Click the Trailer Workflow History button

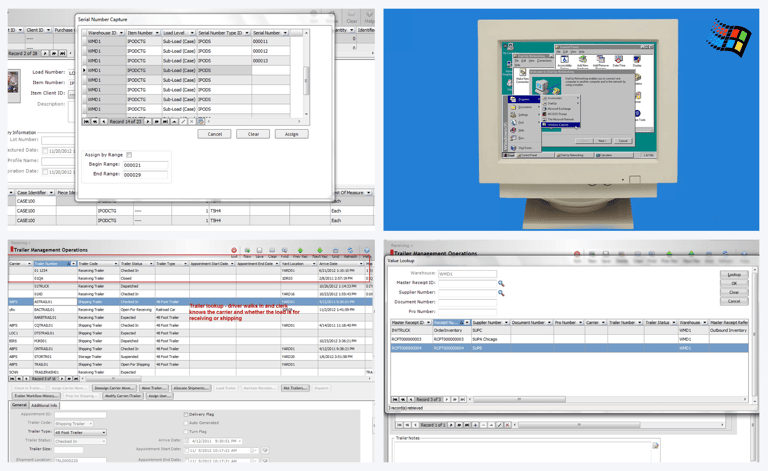pos(36,396)
